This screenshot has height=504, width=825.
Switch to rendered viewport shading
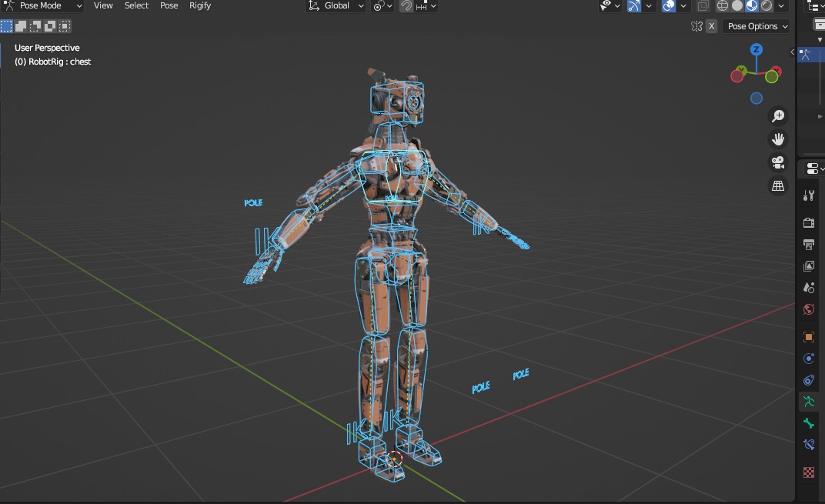coord(767,6)
